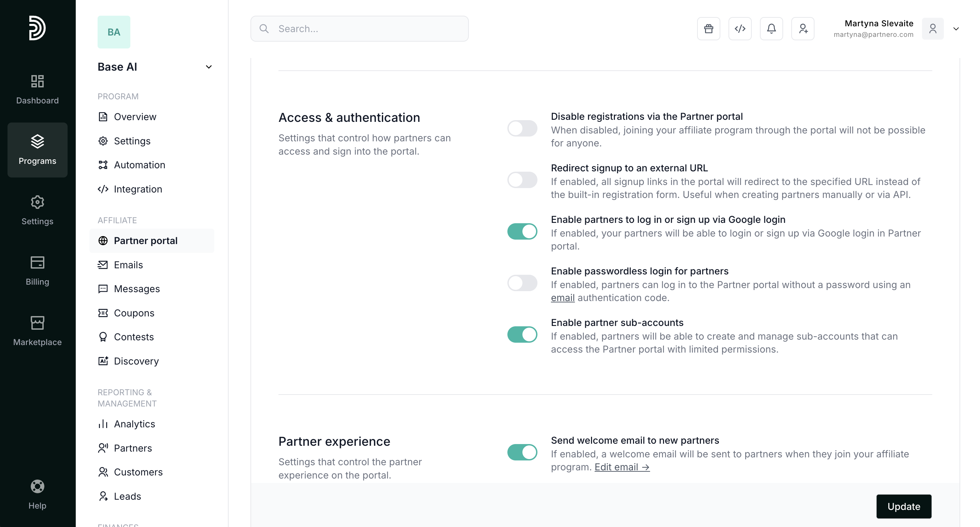This screenshot has width=980, height=527.
Task: Click the Update button
Action: pyautogui.click(x=904, y=507)
